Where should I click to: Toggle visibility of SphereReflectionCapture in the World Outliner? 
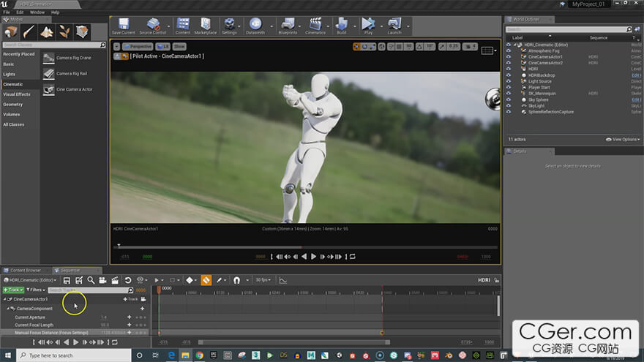[509, 112]
